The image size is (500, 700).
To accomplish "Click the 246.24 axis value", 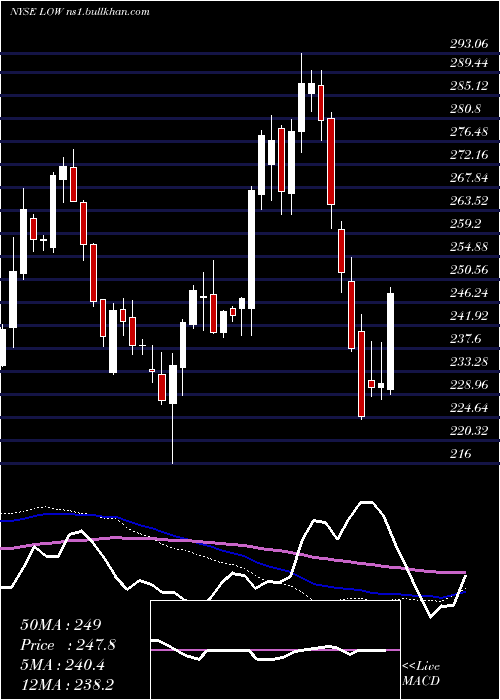I will click(x=468, y=293).
